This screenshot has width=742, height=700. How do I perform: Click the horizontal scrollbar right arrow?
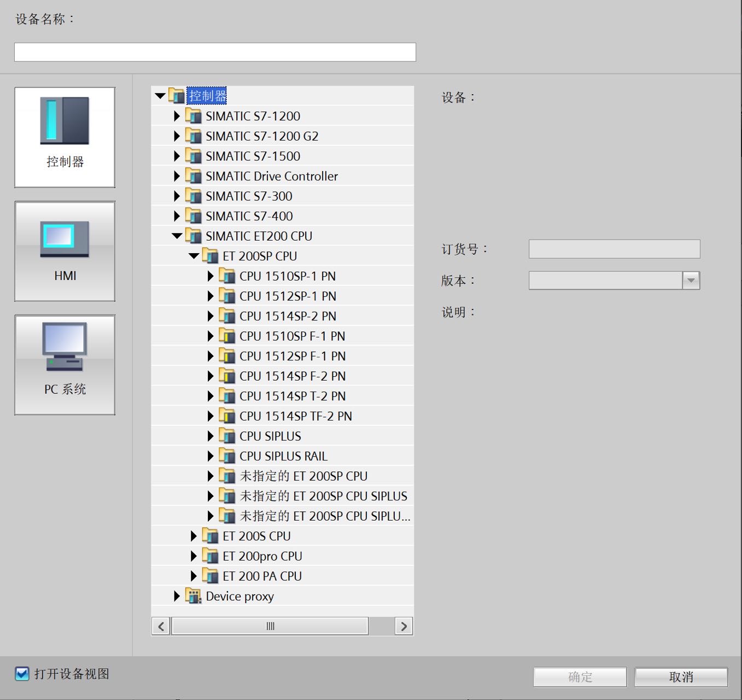(404, 626)
